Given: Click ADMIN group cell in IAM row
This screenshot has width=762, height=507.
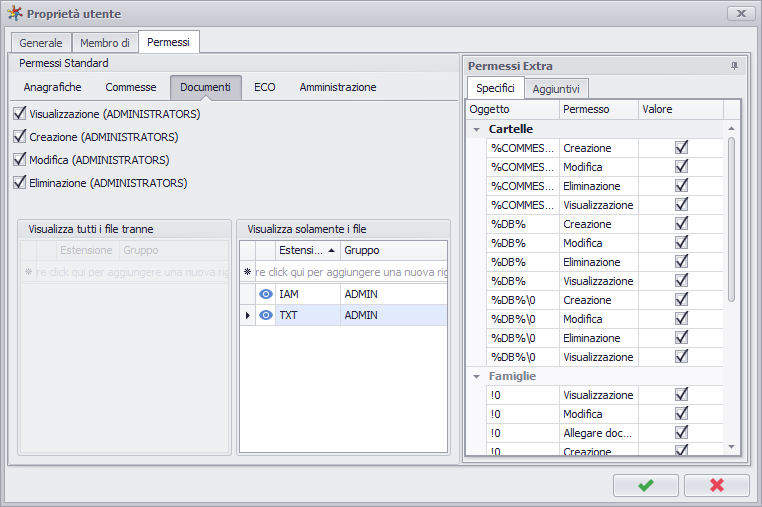Looking at the screenshot, I should tap(394, 294).
